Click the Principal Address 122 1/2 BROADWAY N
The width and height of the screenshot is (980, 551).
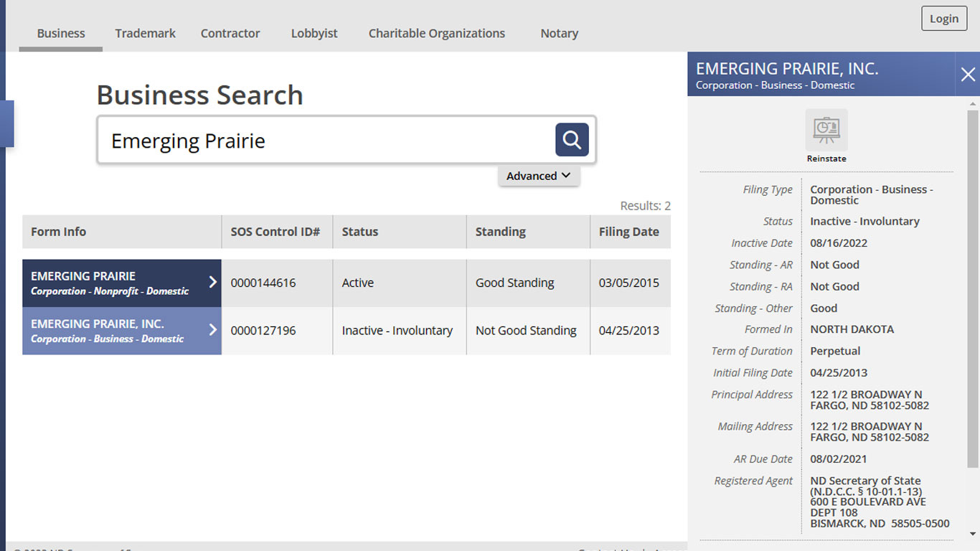coord(867,395)
